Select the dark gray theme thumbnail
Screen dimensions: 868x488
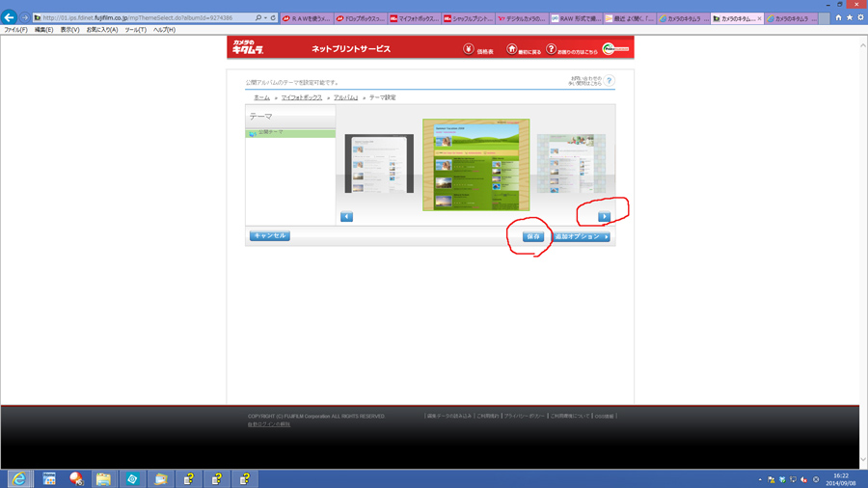pyautogui.click(x=379, y=165)
